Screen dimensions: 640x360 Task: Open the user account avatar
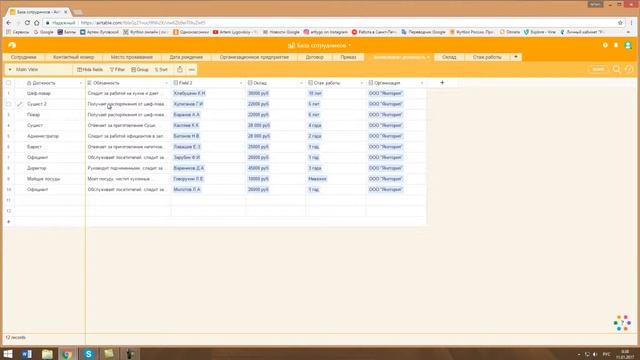pyautogui.click(x=628, y=45)
